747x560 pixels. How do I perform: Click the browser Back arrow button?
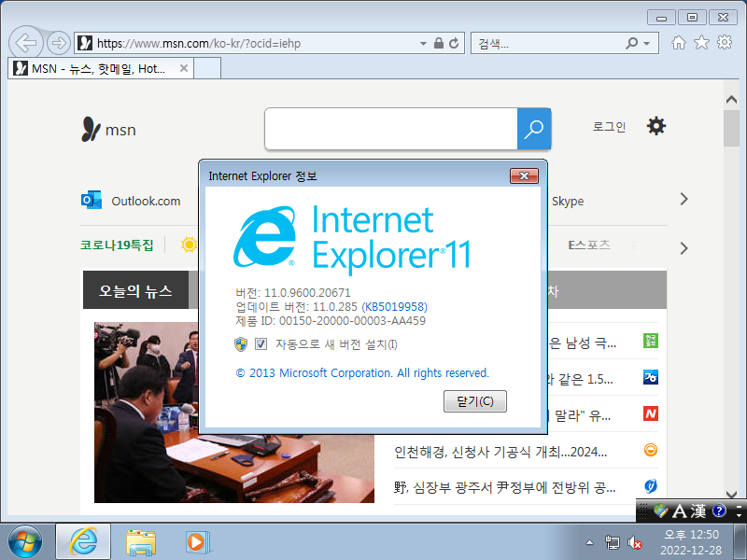tap(26, 43)
